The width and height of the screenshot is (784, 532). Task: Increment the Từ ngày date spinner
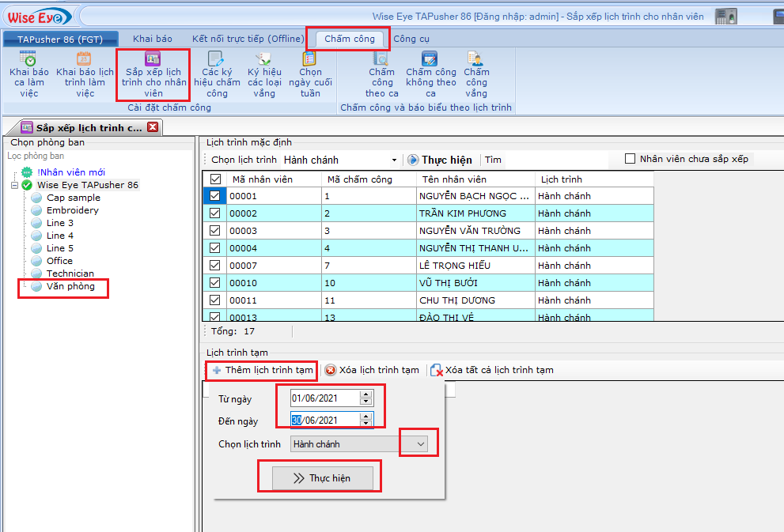point(365,394)
